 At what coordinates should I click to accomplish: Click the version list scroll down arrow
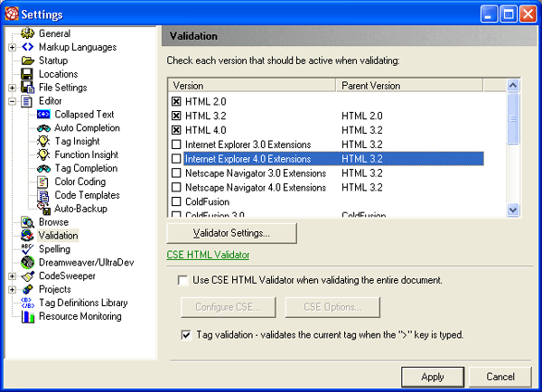click(513, 210)
